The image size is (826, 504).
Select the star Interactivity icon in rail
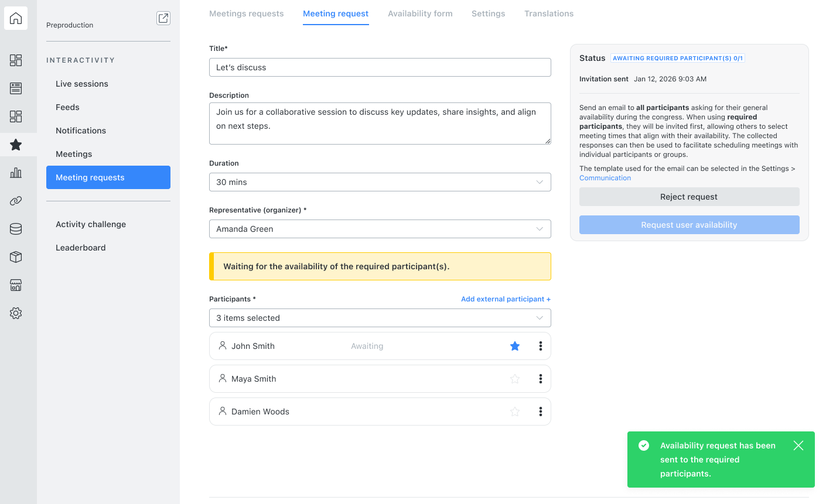coord(16,145)
